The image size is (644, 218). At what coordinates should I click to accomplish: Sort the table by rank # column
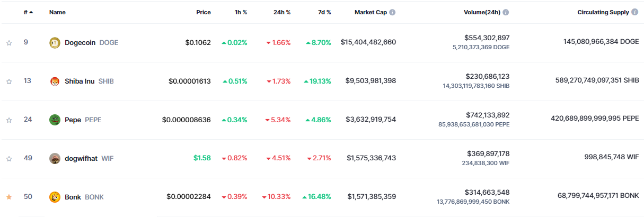coord(28,12)
